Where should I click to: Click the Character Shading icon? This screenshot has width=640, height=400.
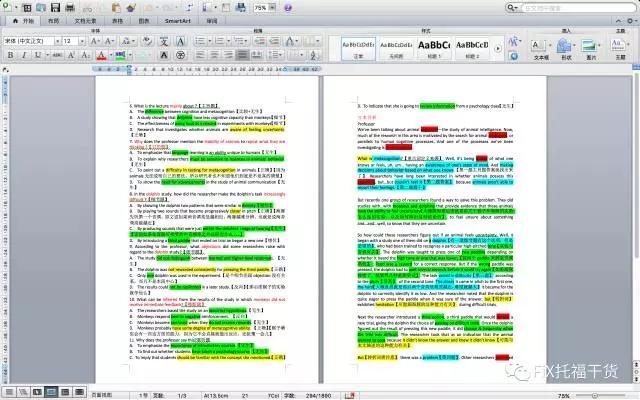pyautogui.click(x=164, y=55)
